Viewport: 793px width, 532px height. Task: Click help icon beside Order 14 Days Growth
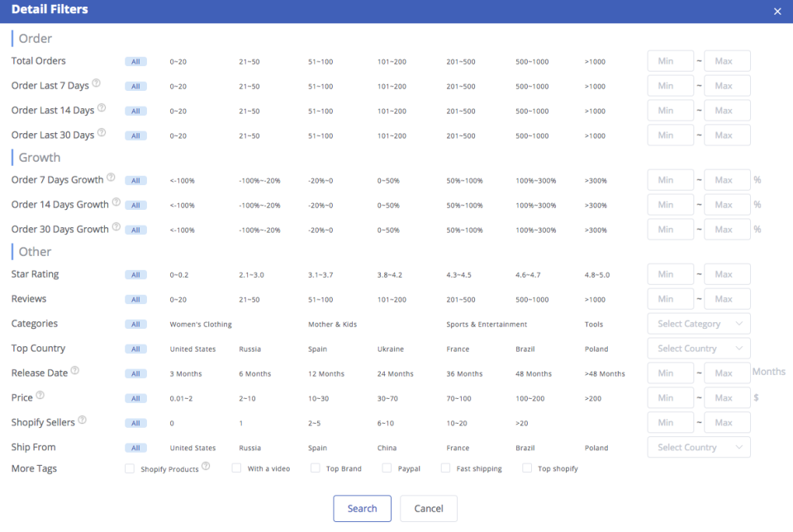click(x=116, y=202)
